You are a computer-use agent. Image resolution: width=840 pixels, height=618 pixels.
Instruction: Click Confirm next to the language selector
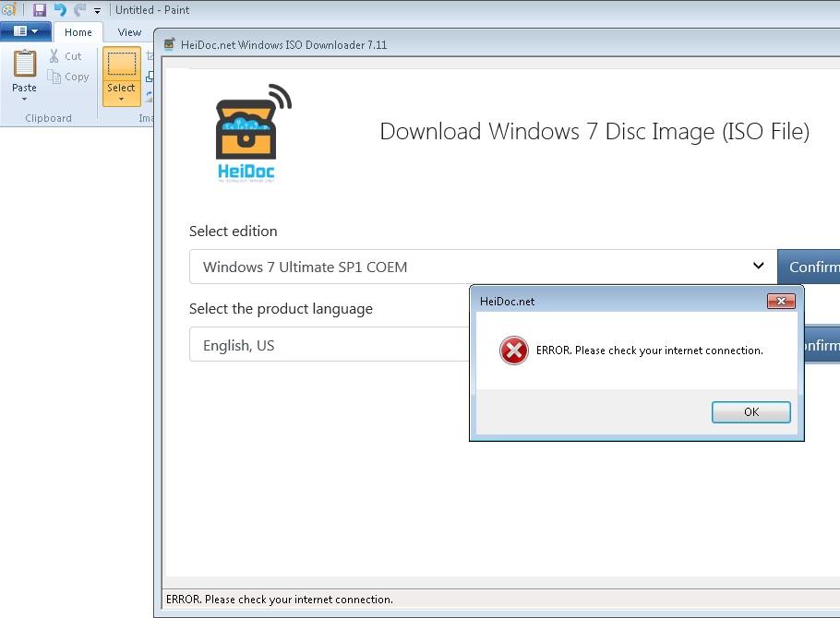coord(822,345)
